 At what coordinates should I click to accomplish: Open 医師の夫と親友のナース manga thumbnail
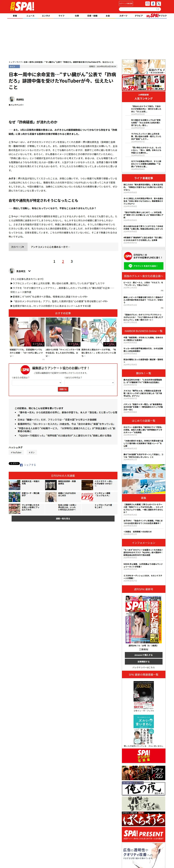click(x=99, y=332)
